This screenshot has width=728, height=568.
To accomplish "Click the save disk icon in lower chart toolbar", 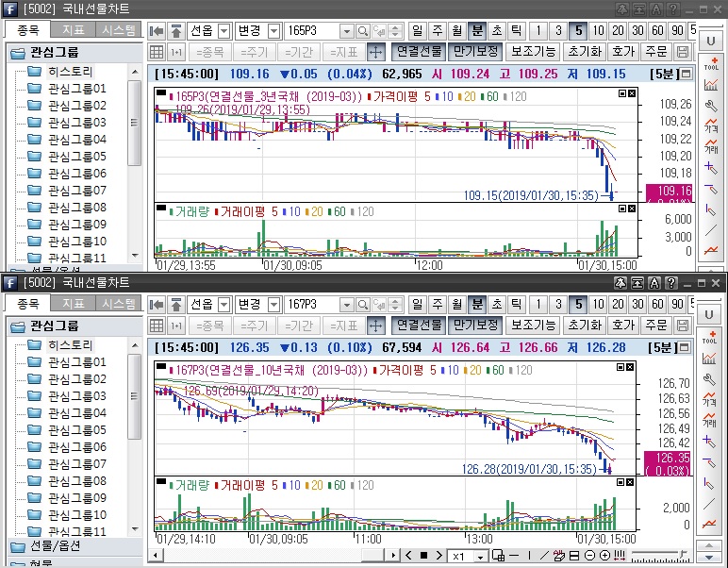I will pyautogui.click(x=683, y=326).
